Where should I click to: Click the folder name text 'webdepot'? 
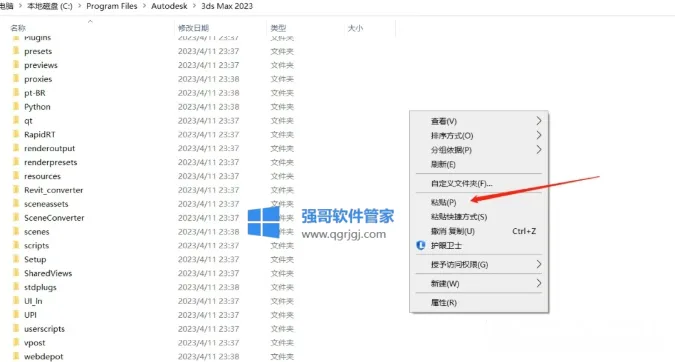click(x=43, y=356)
